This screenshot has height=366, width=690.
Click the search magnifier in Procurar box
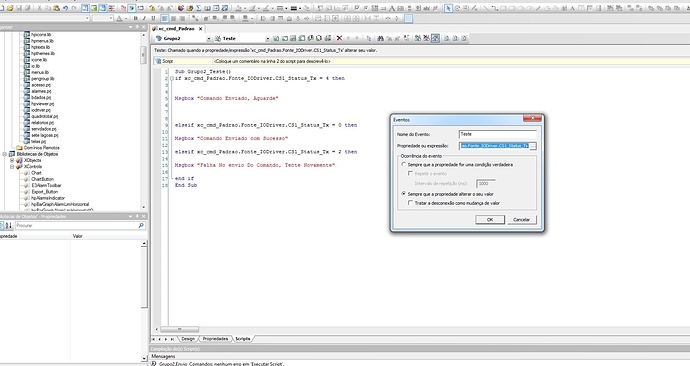[141, 225]
